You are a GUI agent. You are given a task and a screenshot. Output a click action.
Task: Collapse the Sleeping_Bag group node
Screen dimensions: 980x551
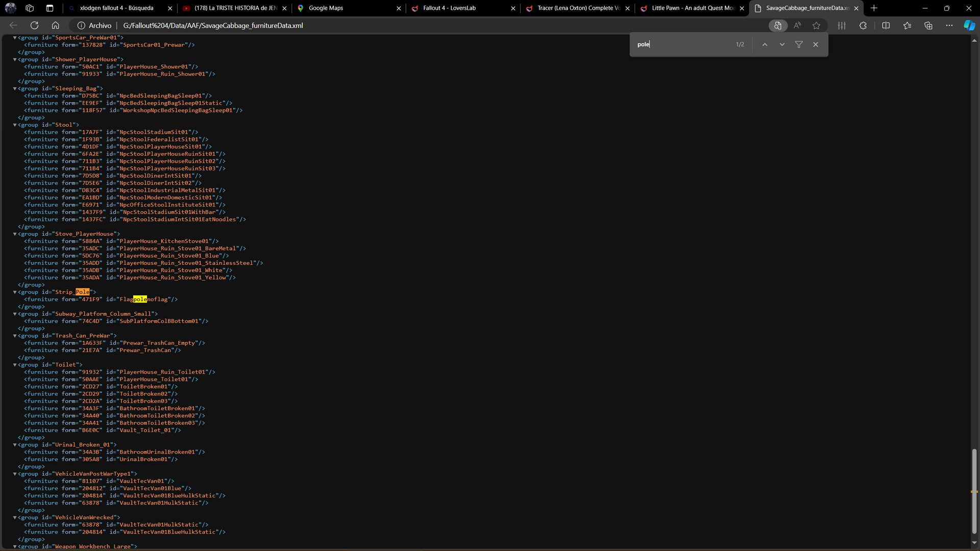click(x=15, y=88)
